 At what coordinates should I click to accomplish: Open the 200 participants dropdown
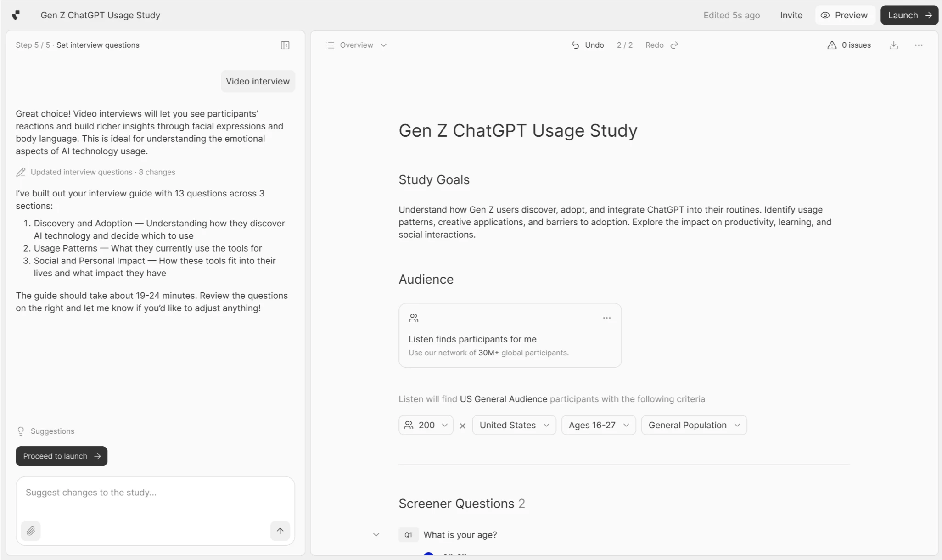[x=426, y=425]
